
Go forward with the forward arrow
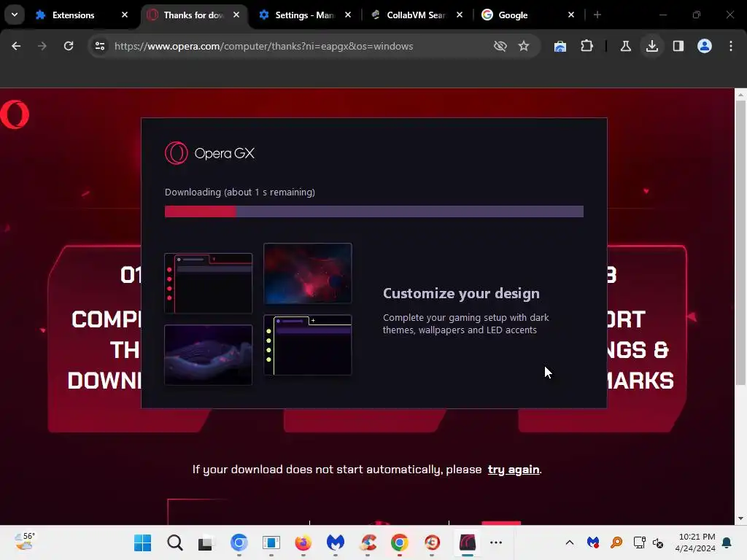pyautogui.click(x=42, y=46)
